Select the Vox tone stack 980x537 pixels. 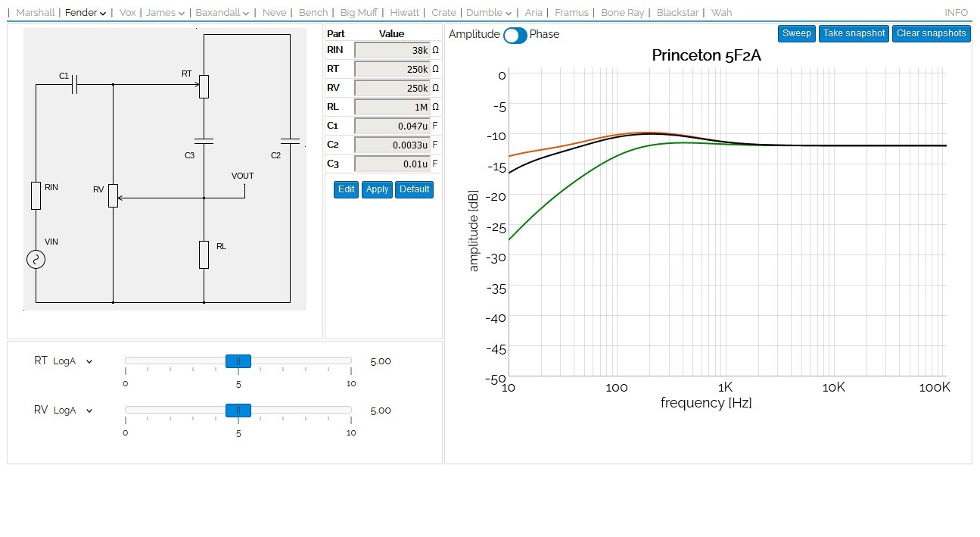128,13
